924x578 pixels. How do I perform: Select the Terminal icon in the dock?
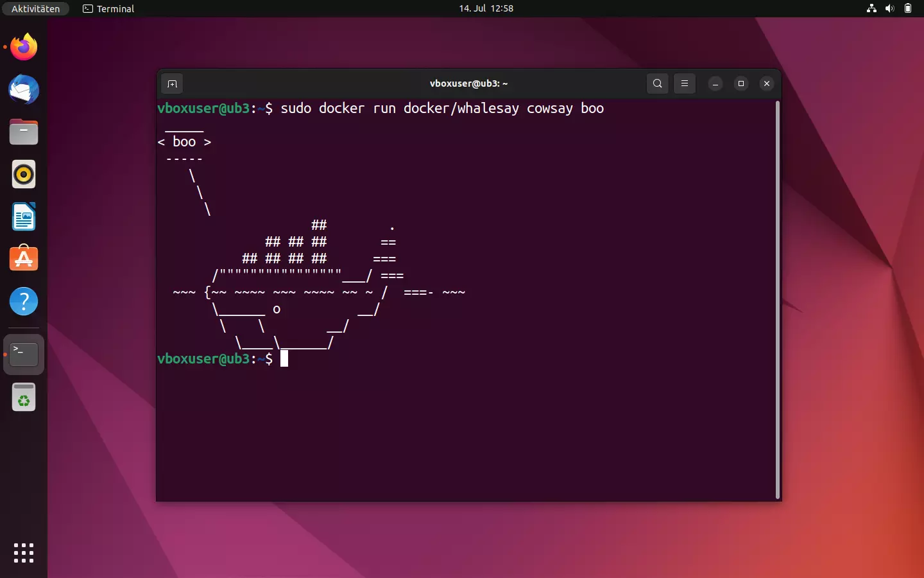click(23, 354)
